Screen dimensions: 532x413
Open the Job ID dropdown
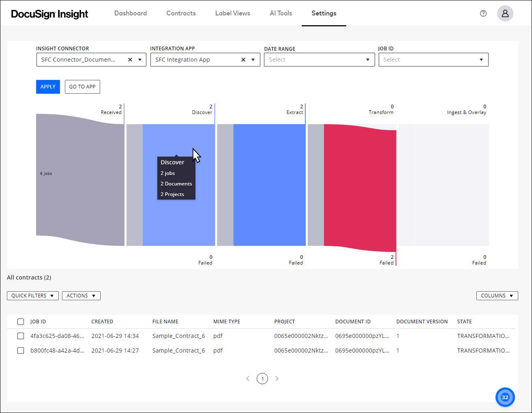click(433, 60)
